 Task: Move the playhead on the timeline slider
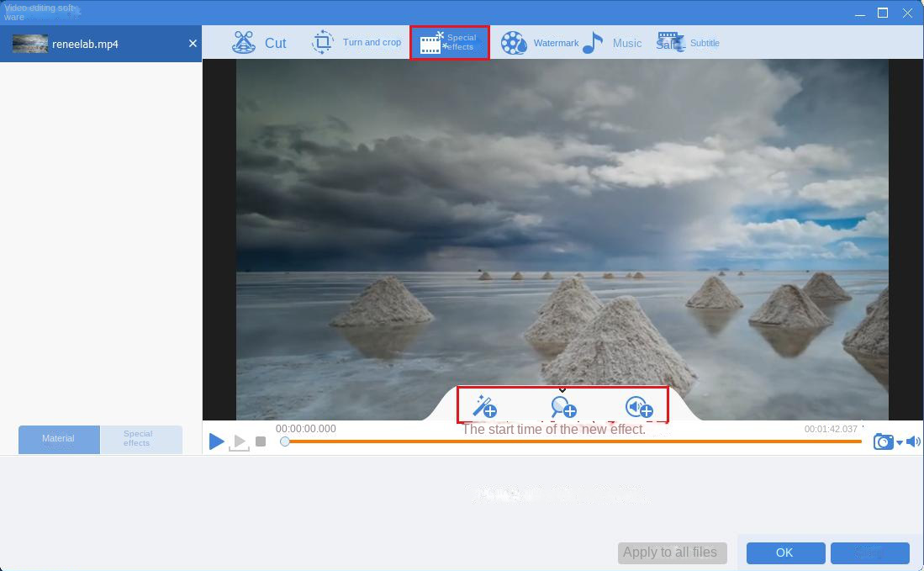tap(286, 441)
